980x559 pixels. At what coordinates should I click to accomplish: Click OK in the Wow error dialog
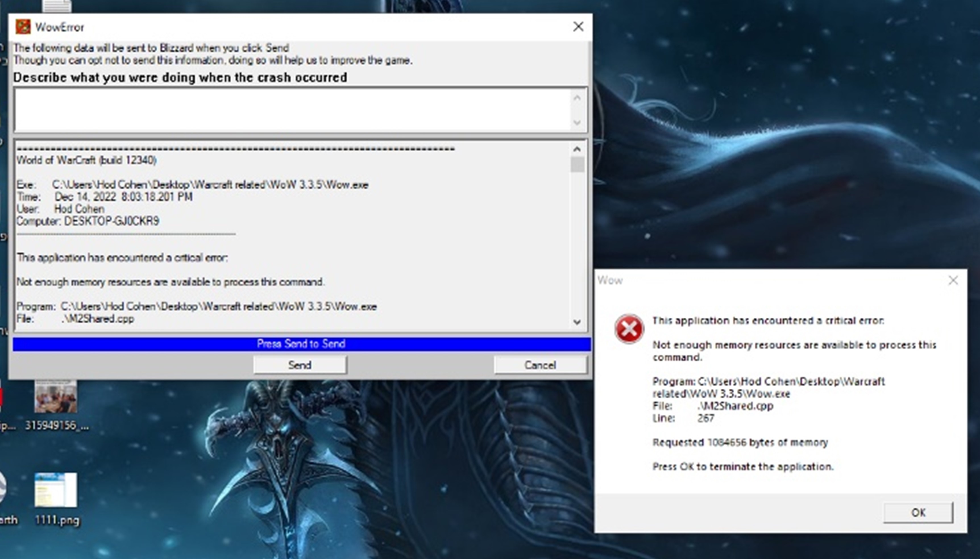click(918, 513)
